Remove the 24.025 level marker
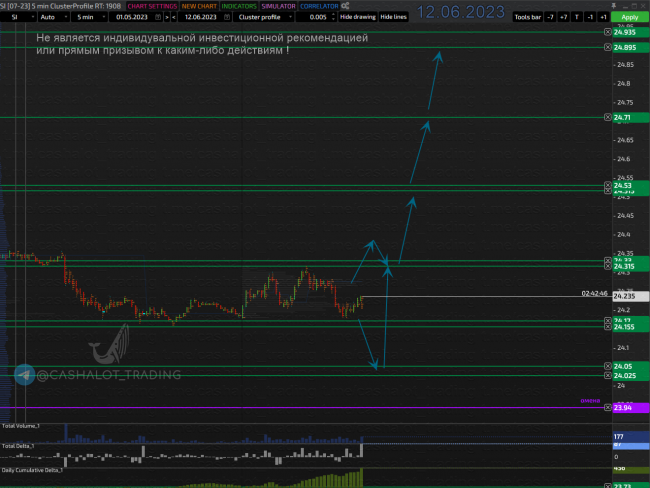Viewport: 650px width, 488px height. (608, 376)
